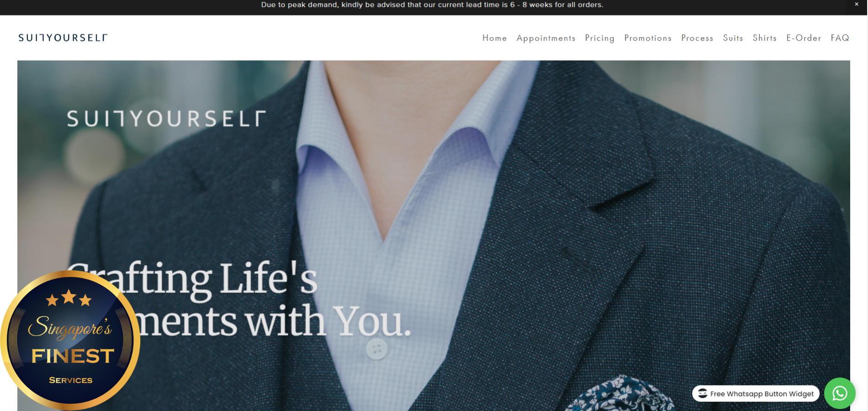868x411 pixels.
Task: Dismiss the lead time announcement banner
Action: pyautogui.click(x=857, y=4)
